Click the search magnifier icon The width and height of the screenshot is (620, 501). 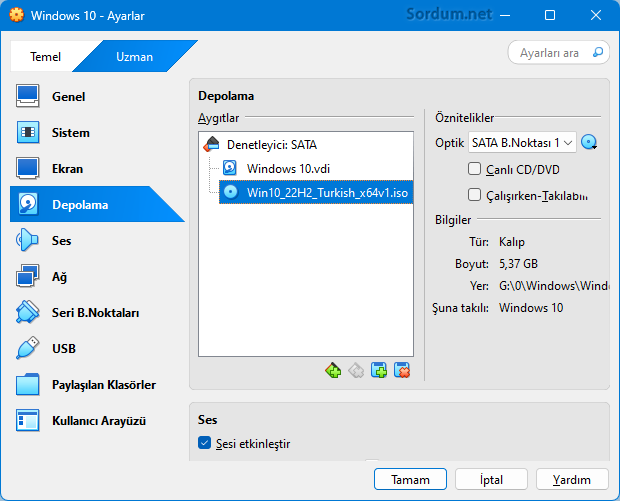click(x=598, y=52)
